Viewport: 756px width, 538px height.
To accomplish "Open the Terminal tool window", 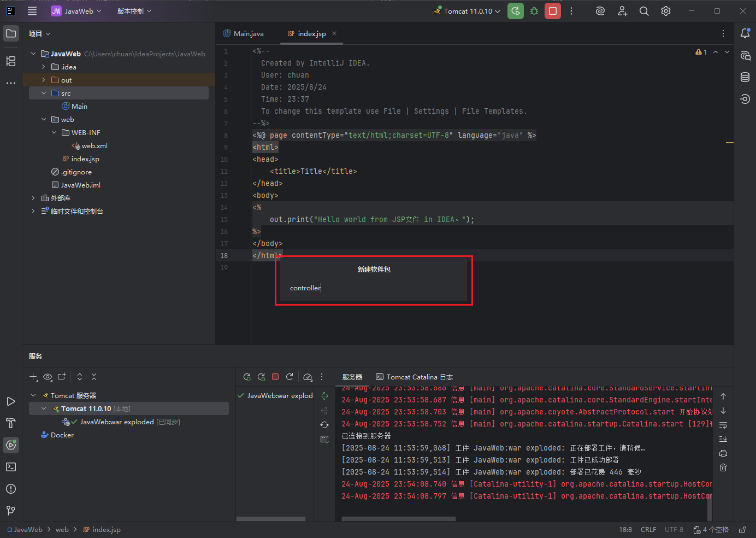I will pos(11,467).
